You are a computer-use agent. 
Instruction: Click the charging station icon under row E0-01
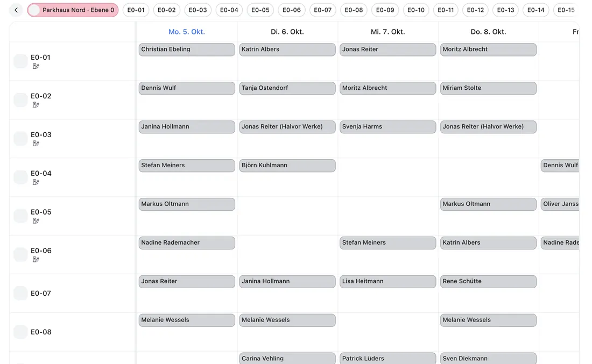36,66
